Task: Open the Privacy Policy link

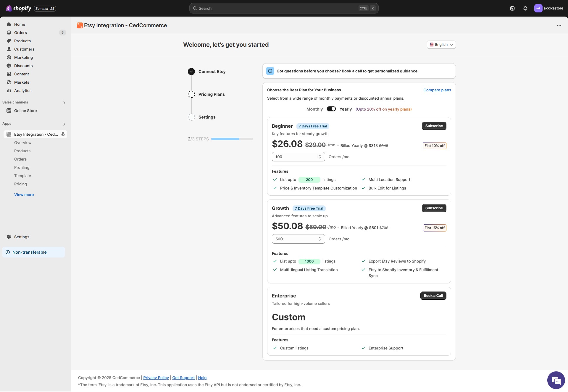Action: pyautogui.click(x=156, y=378)
